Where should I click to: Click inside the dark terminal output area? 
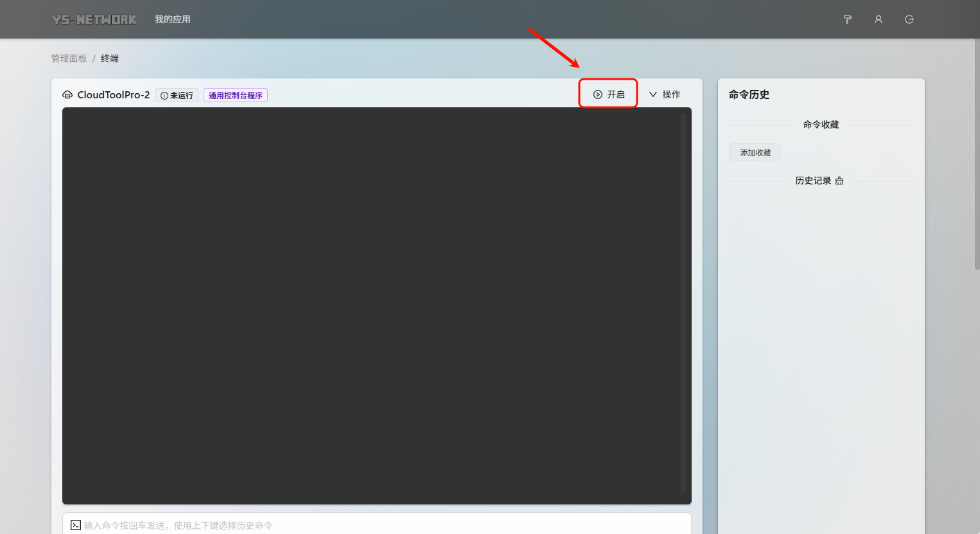(x=372, y=305)
